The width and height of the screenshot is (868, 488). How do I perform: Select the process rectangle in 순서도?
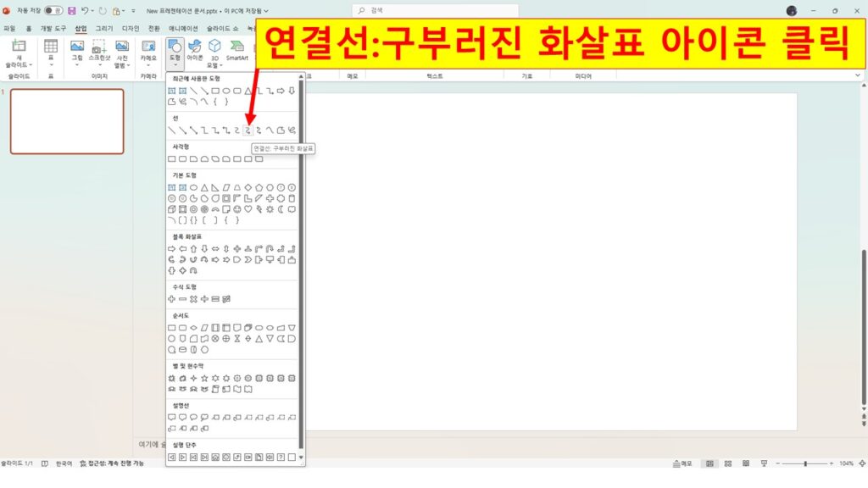(x=171, y=328)
